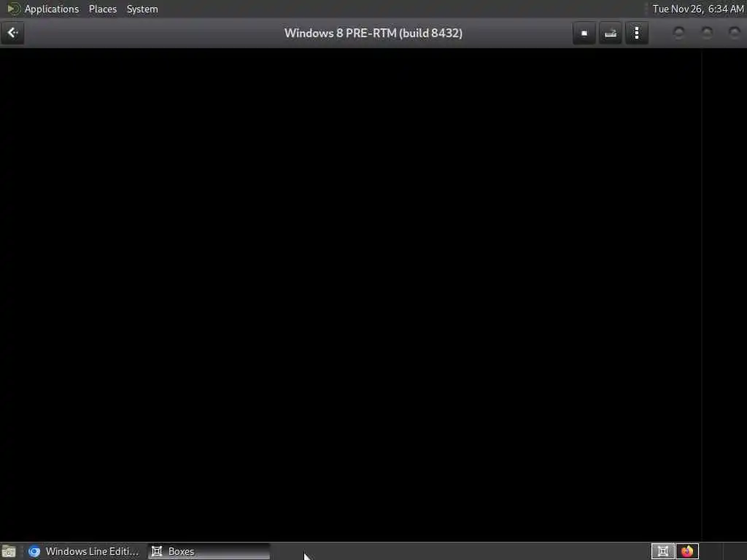Click the date and time clock

(x=698, y=9)
